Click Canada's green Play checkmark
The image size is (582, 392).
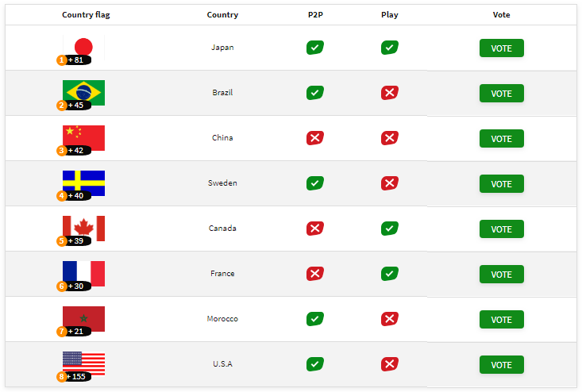[x=390, y=229]
